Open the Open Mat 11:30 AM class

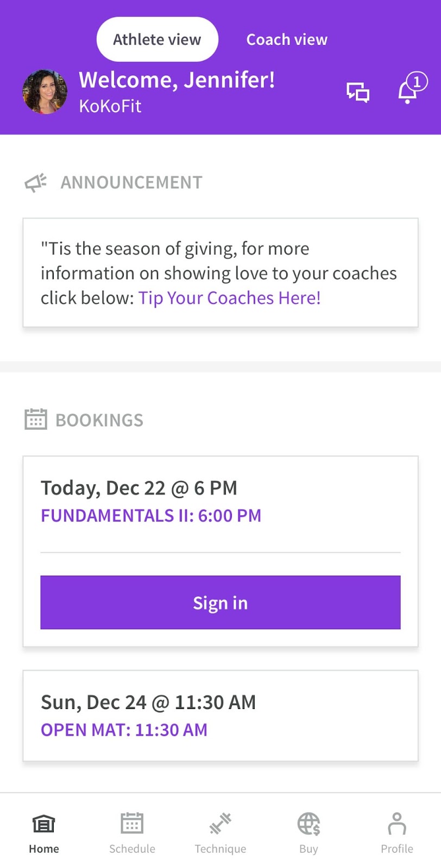coord(124,730)
